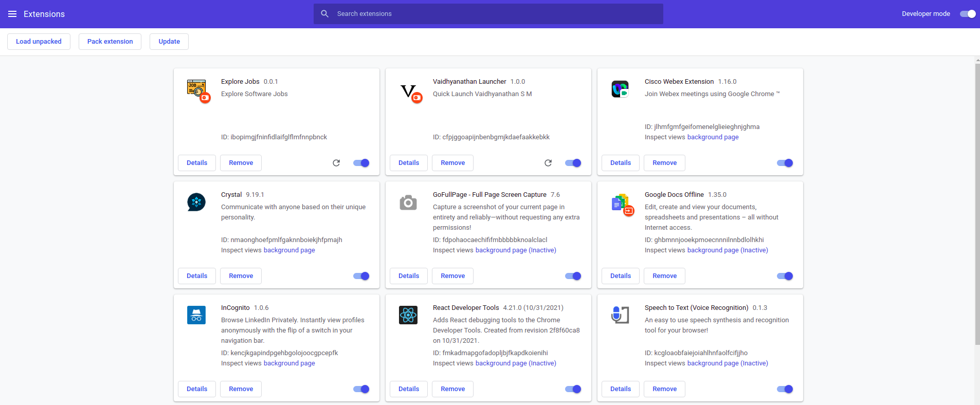Reload the Explore Jobs extension
The image size is (980, 405).
[x=336, y=163]
